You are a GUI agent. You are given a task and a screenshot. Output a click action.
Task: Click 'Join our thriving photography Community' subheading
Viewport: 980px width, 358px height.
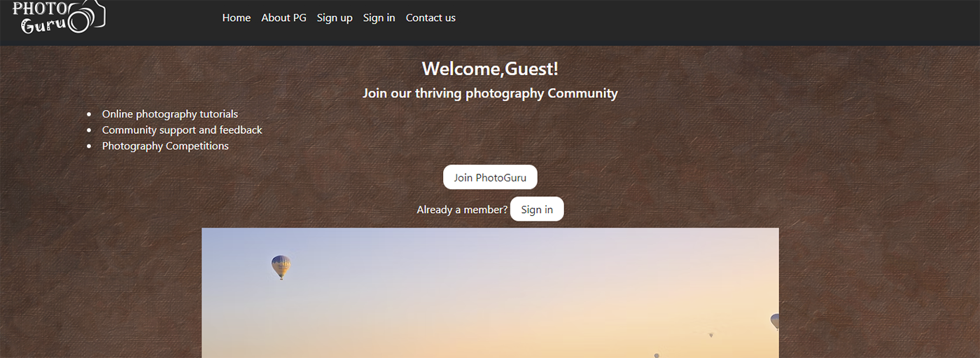coord(490,93)
